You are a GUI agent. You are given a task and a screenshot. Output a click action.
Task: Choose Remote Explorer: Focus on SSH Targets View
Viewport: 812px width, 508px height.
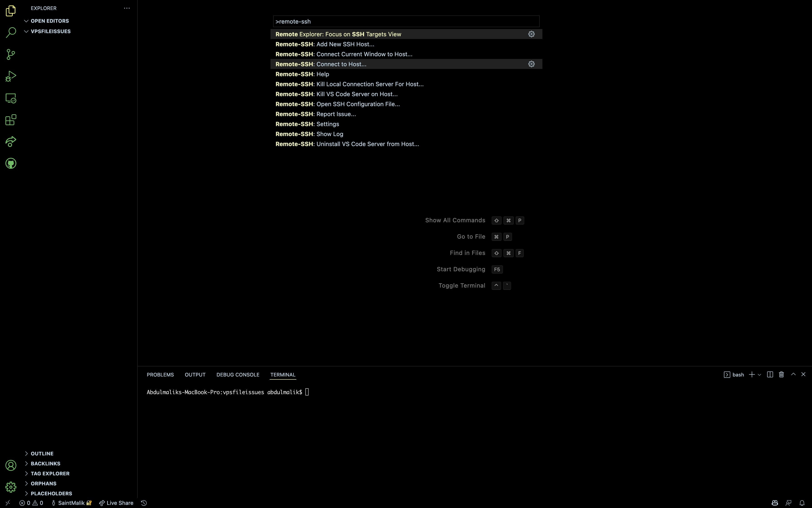406,34
